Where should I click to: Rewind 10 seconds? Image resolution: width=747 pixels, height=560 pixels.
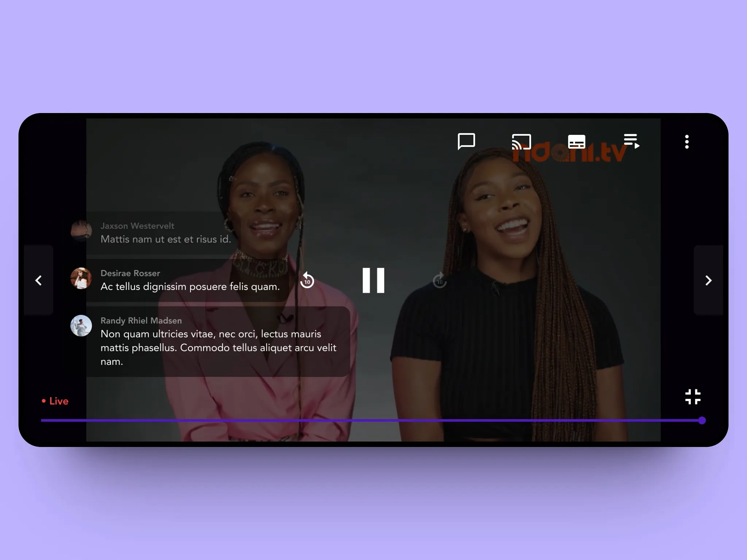coord(307,280)
